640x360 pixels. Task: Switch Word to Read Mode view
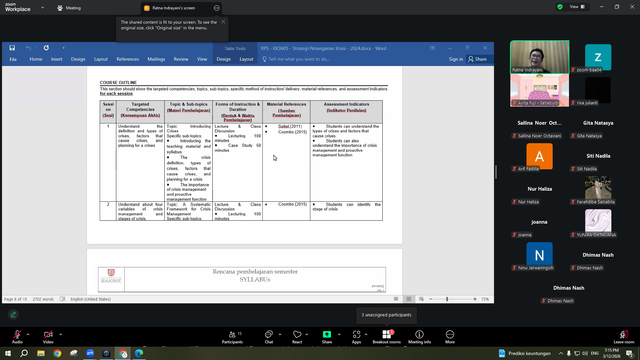396,299
